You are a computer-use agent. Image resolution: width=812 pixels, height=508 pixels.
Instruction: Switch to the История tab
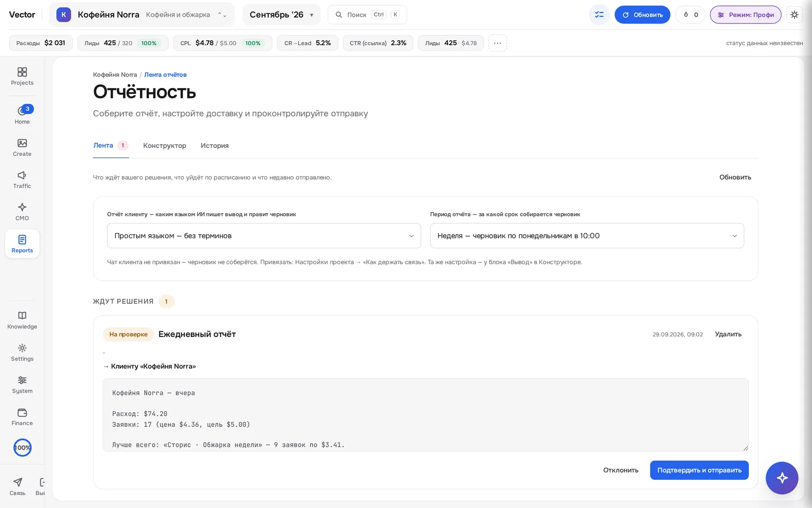click(x=215, y=145)
